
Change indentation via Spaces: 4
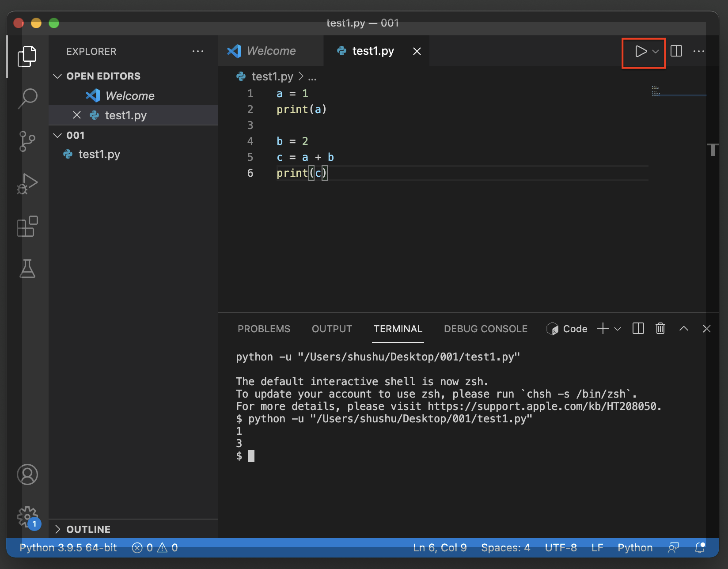505,548
